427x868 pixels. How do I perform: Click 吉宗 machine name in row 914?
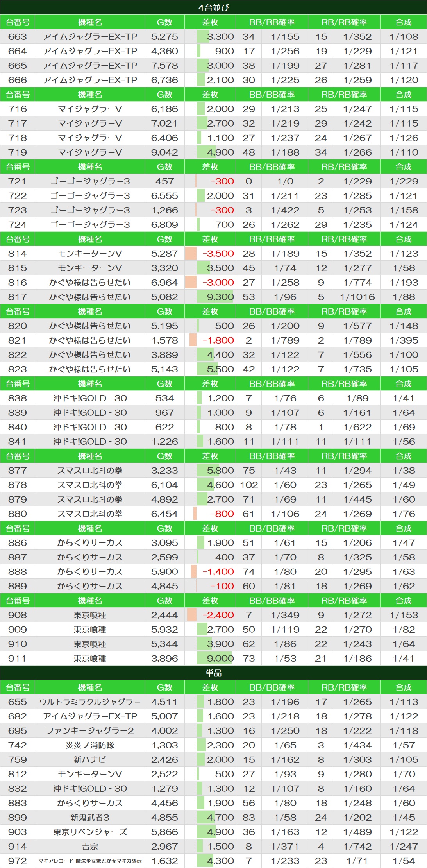90,847
